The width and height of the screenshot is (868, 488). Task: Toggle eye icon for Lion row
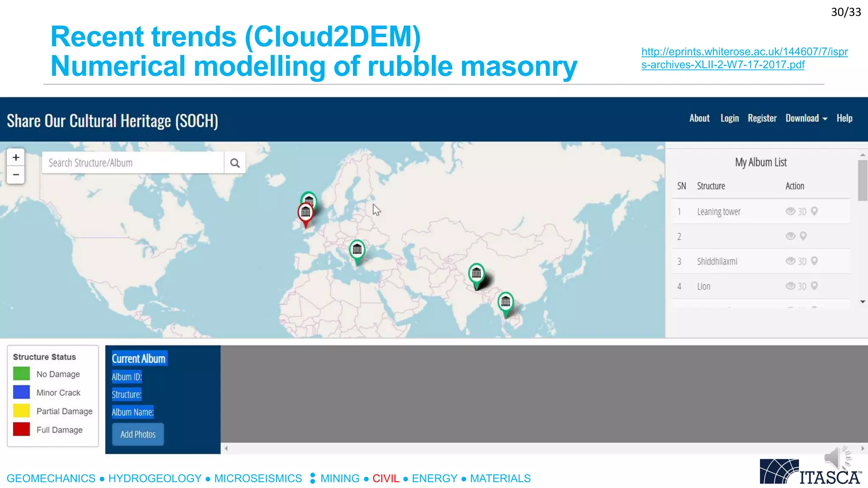tap(790, 286)
